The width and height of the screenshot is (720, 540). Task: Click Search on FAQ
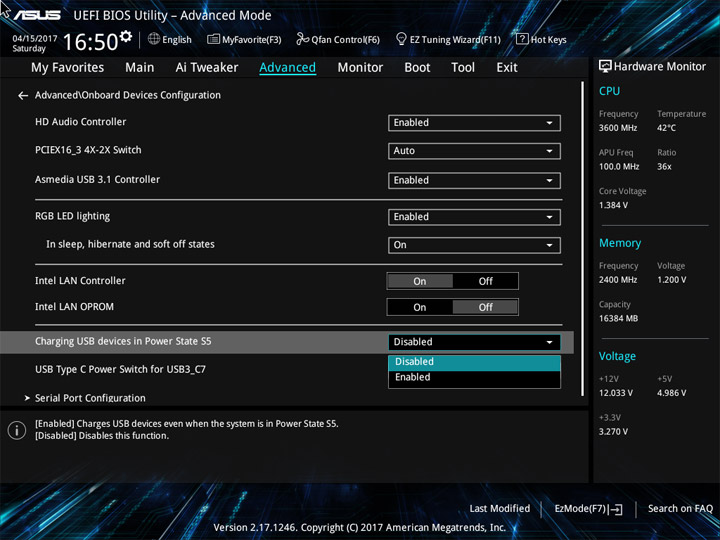click(x=680, y=509)
